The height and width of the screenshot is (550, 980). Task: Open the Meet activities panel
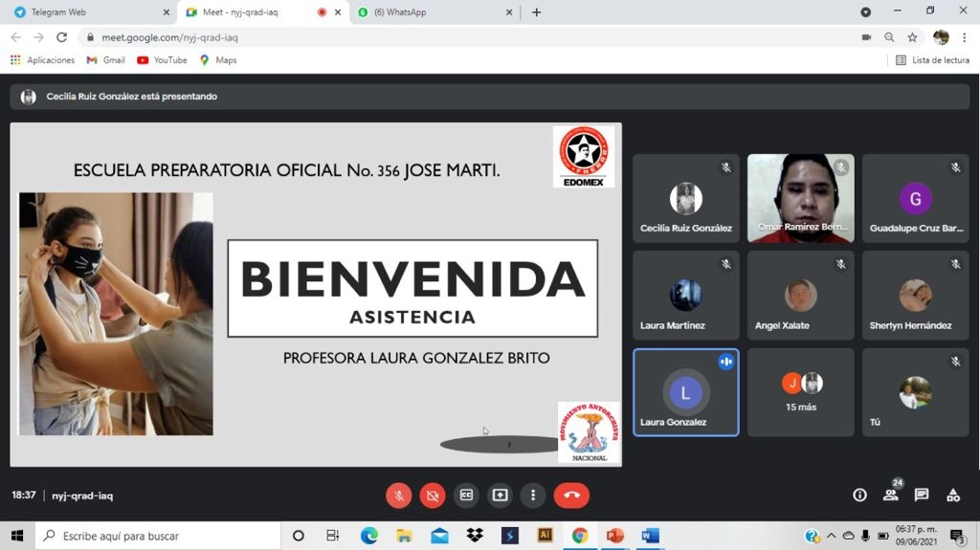(953, 495)
